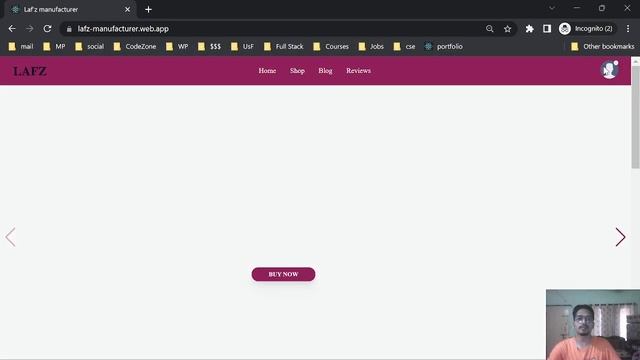The image size is (640, 360).
Task: Go to Home in site navbar
Action: click(x=267, y=71)
